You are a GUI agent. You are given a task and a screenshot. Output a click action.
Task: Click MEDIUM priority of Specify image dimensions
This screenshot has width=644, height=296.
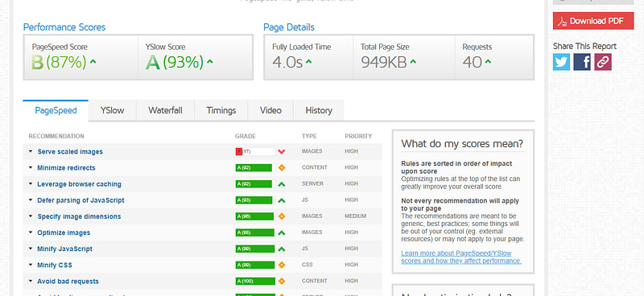coord(356,216)
